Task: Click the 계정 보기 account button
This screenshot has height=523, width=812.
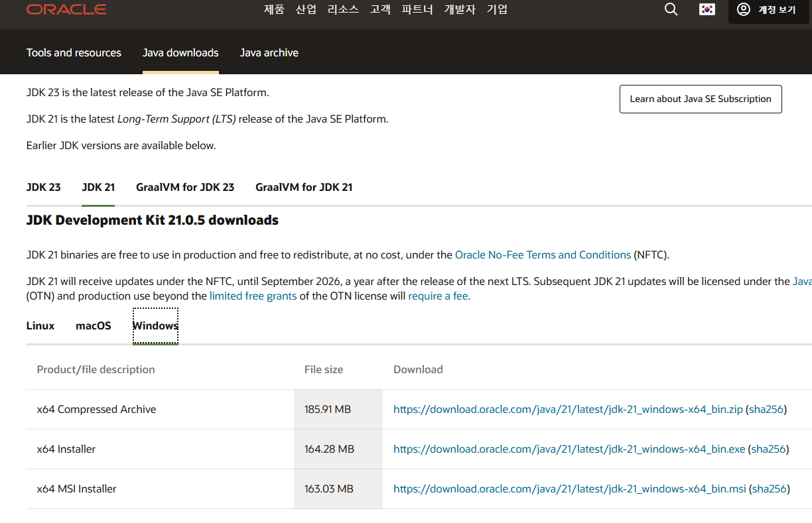Action: 768,10
